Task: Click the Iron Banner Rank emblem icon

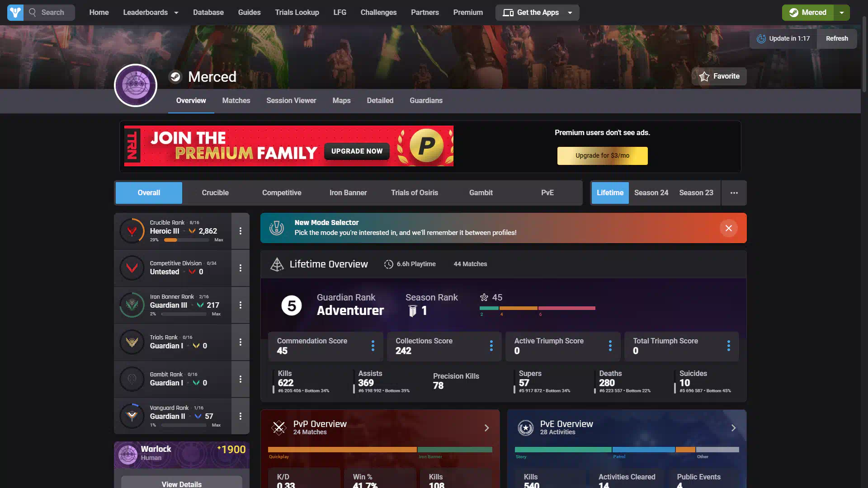Action: 132,305
